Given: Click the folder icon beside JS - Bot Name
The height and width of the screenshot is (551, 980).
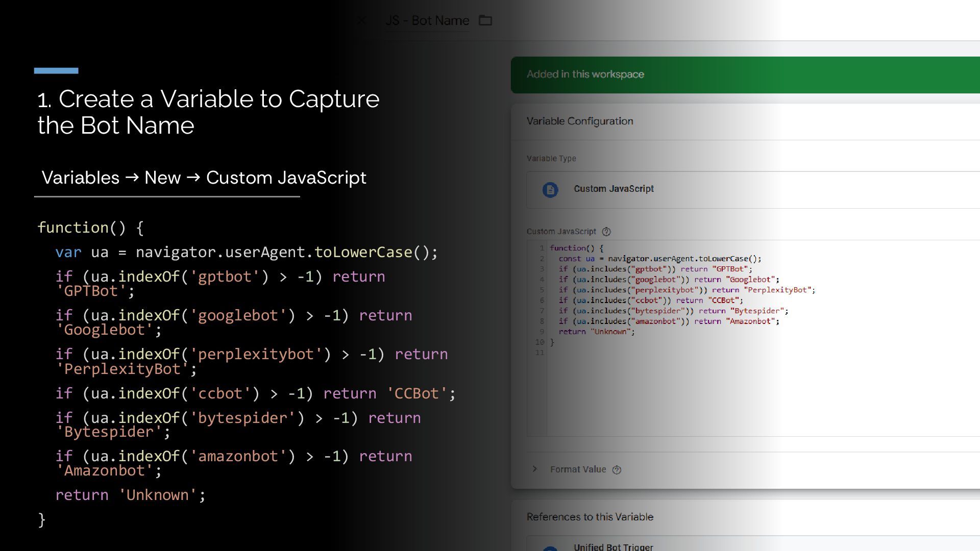Looking at the screenshot, I should pyautogui.click(x=485, y=20).
